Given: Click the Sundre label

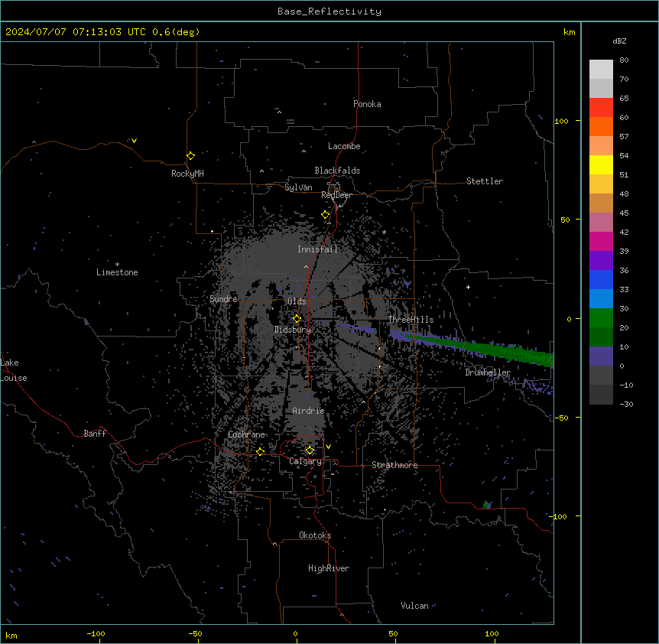Looking at the screenshot, I should [223, 299].
